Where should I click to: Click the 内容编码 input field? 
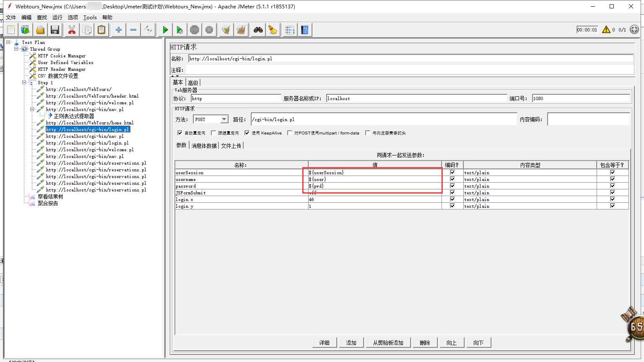[x=588, y=119]
